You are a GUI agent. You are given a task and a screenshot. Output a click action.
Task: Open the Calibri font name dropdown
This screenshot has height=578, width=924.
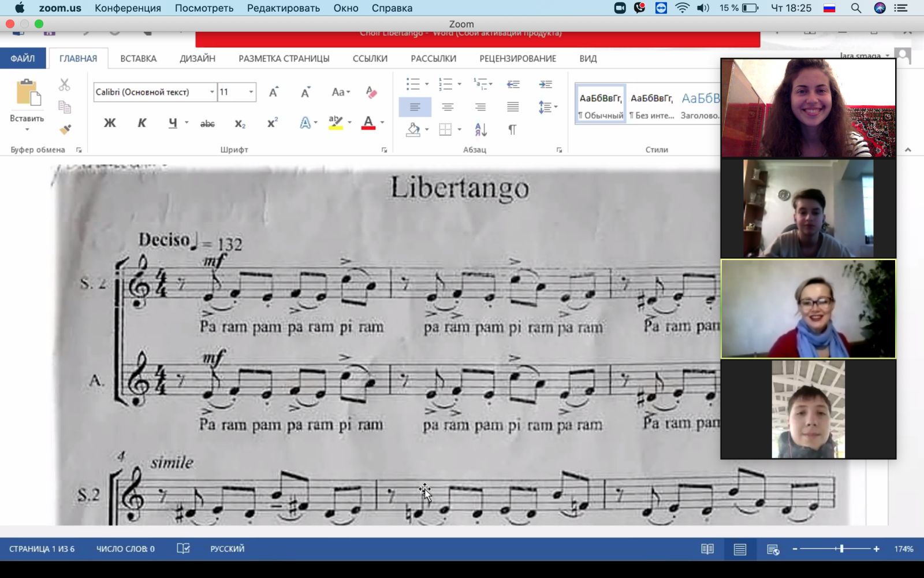click(212, 92)
